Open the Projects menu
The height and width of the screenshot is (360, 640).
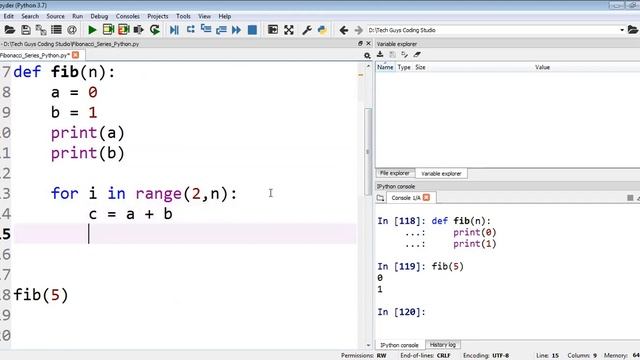[158, 16]
